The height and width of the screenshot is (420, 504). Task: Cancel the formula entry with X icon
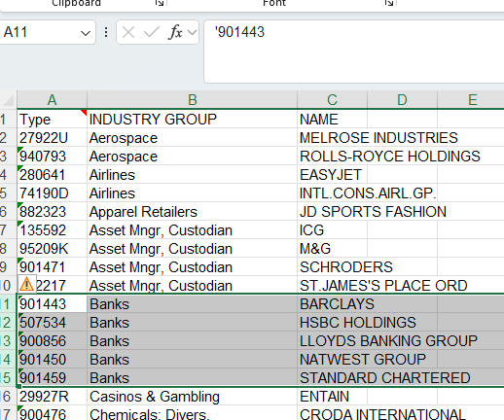(128, 32)
